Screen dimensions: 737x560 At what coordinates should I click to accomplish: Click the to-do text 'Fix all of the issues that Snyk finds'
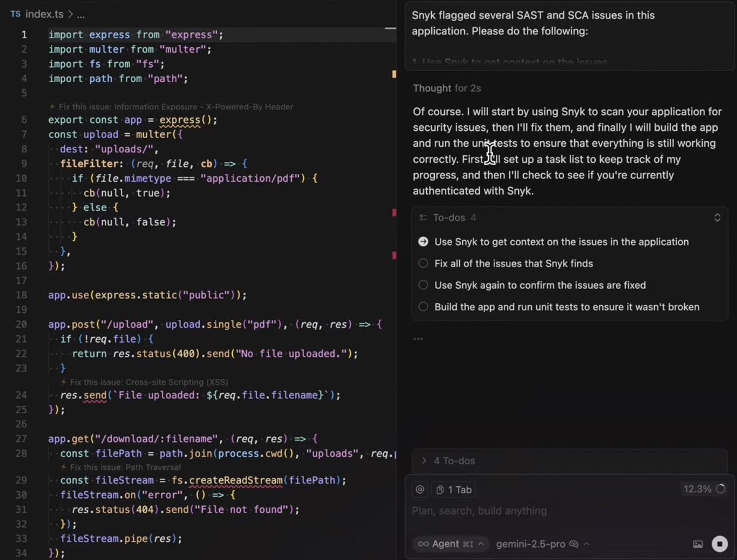coord(513,263)
